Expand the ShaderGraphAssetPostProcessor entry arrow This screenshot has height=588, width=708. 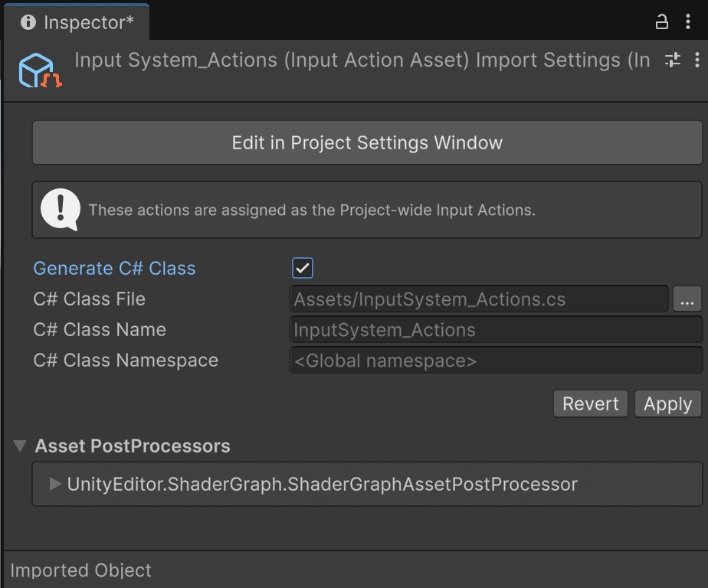(55, 484)
